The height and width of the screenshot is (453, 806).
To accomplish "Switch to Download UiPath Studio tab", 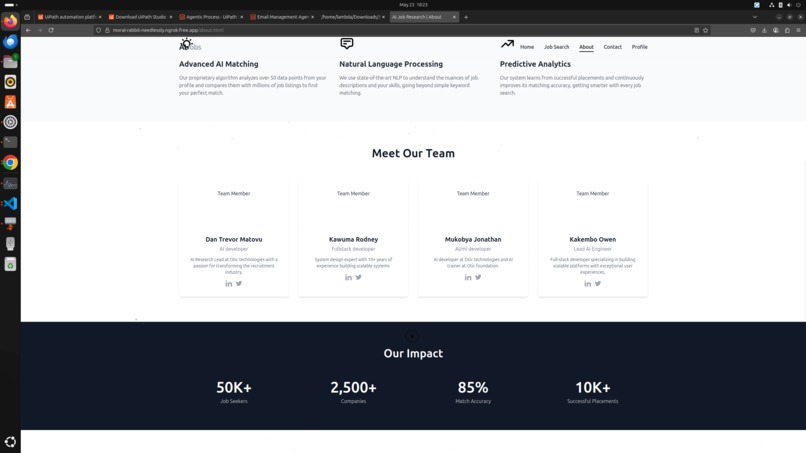I will click(140, 17).
